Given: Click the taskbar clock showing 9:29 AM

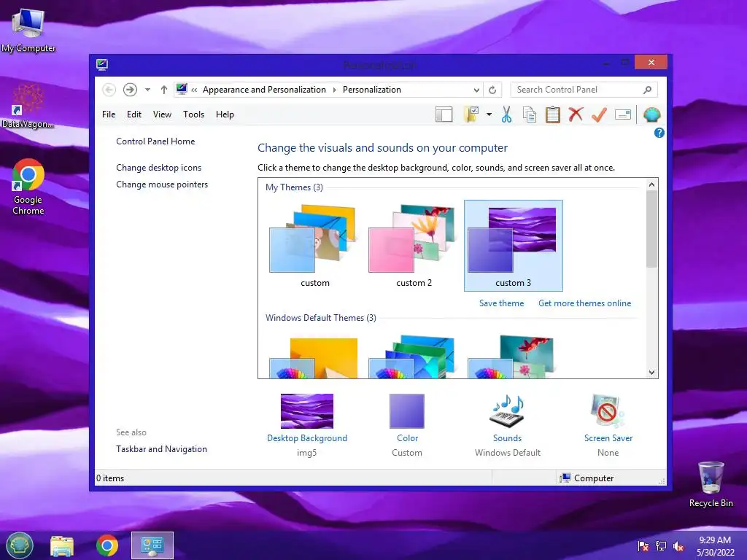Looking at the screenshot, I should coord(715,546).
